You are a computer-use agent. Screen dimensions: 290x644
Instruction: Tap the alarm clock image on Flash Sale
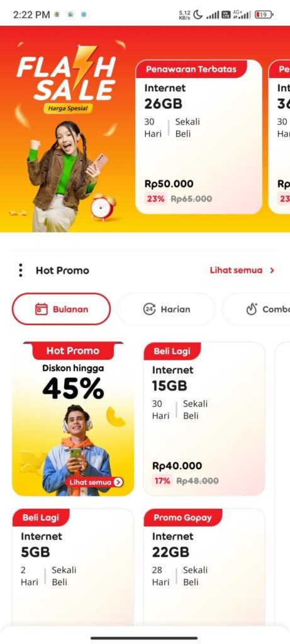103,206
